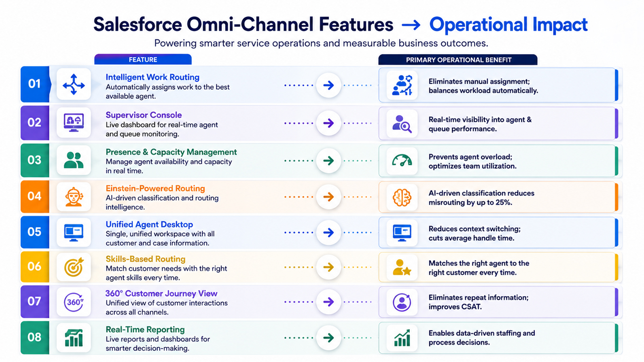Click the person with star icon

tap(402, 267)
